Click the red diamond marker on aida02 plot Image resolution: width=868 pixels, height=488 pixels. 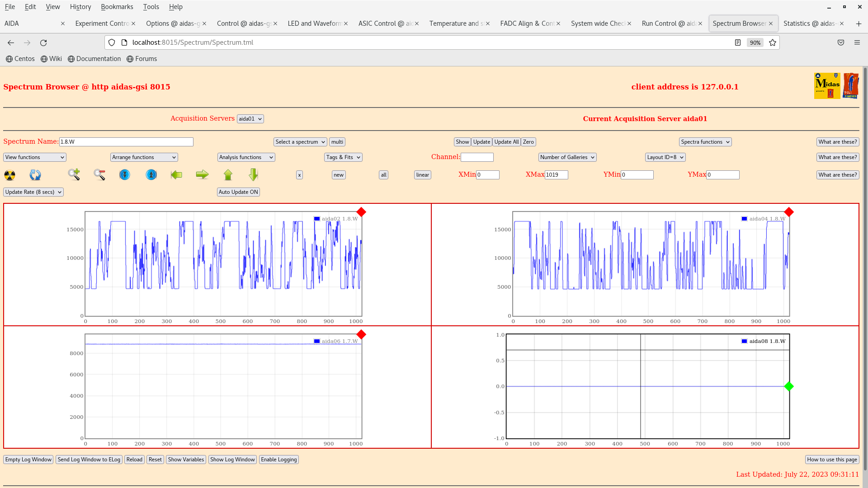(361, 212)
